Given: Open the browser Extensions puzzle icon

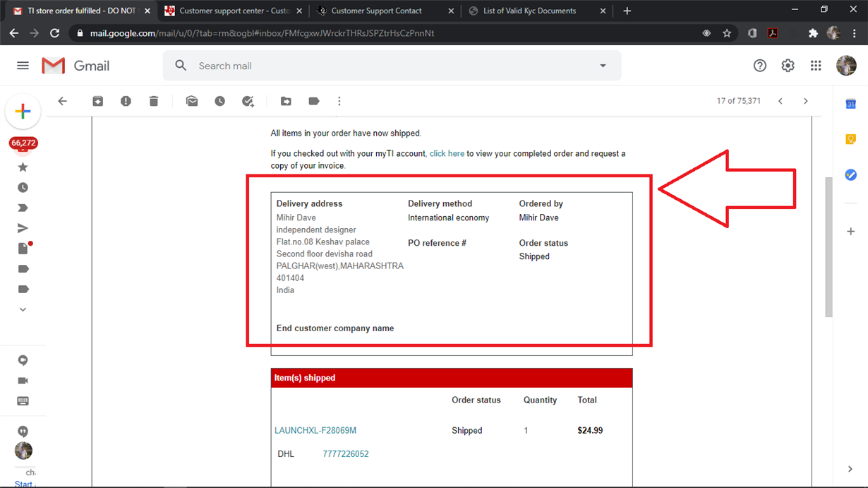Looking at the screenshot, I should coord(813,33).
